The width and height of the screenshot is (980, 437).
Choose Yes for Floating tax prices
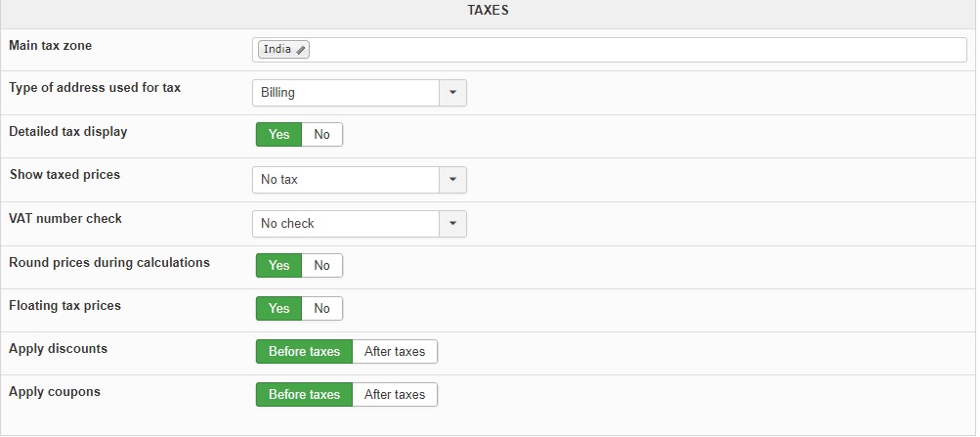(x=279, y=309)
